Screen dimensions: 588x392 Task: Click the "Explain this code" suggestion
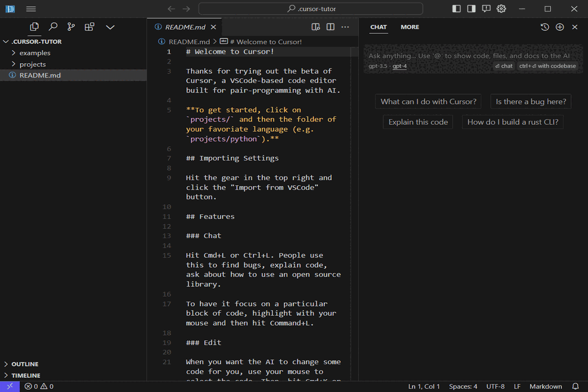418,122
